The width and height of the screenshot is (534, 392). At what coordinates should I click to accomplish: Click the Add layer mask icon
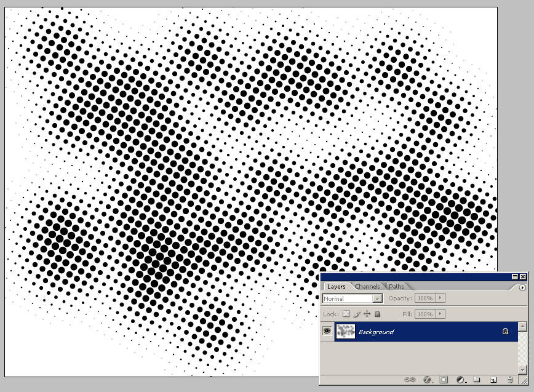(444, 380)
